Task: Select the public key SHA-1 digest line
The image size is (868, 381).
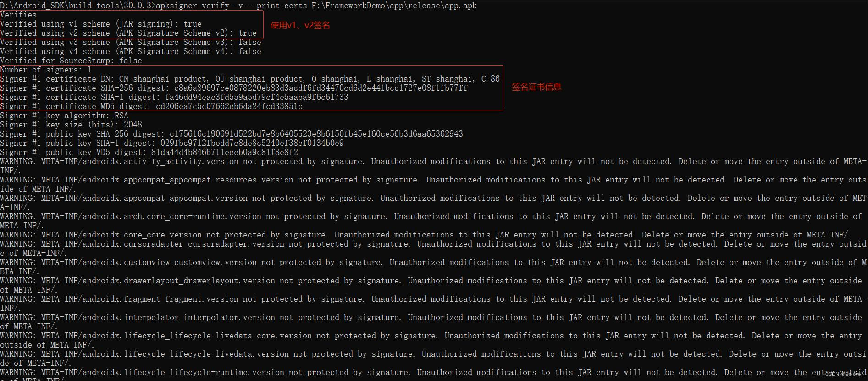Action: pyautogui.click(x=172, y=143)
